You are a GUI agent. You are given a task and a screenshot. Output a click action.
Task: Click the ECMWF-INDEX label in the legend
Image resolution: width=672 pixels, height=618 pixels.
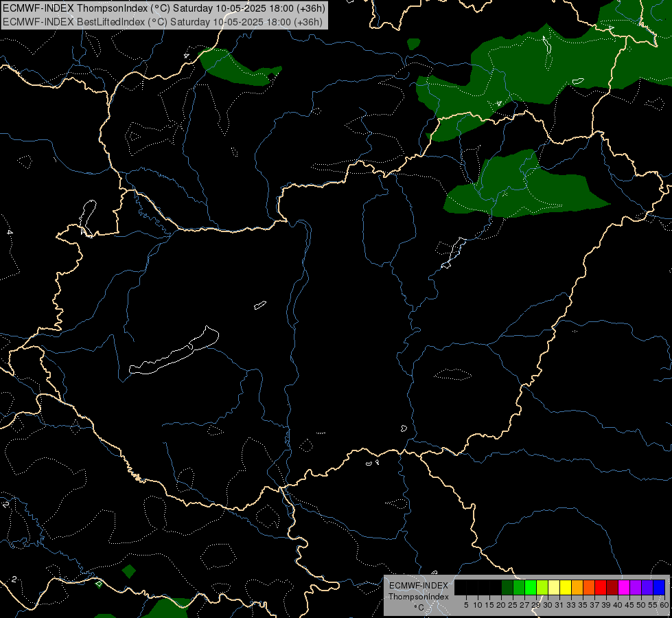tap(419, 586)
